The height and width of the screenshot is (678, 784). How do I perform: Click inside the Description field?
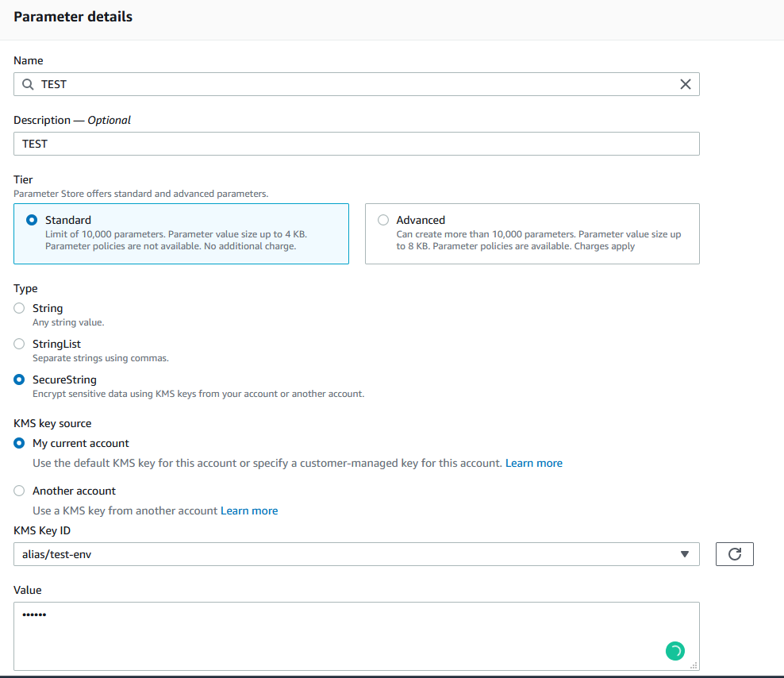pyautogui.click(x=355, y=144)
